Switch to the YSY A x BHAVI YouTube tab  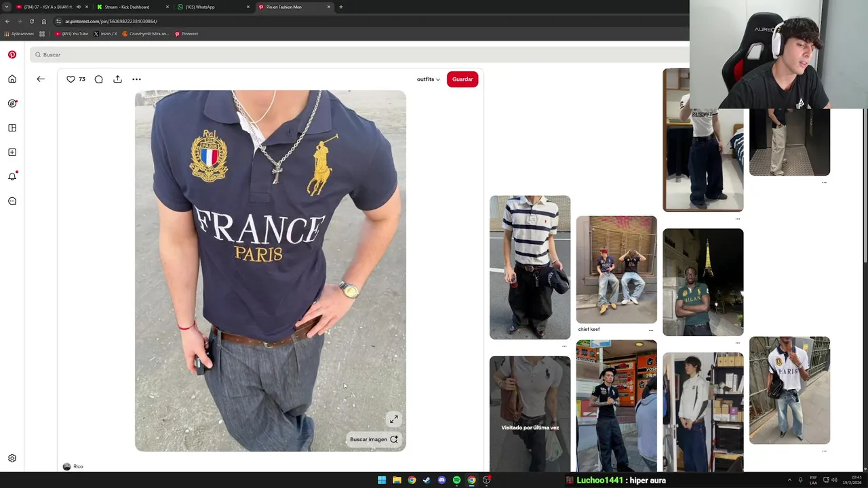47,7
